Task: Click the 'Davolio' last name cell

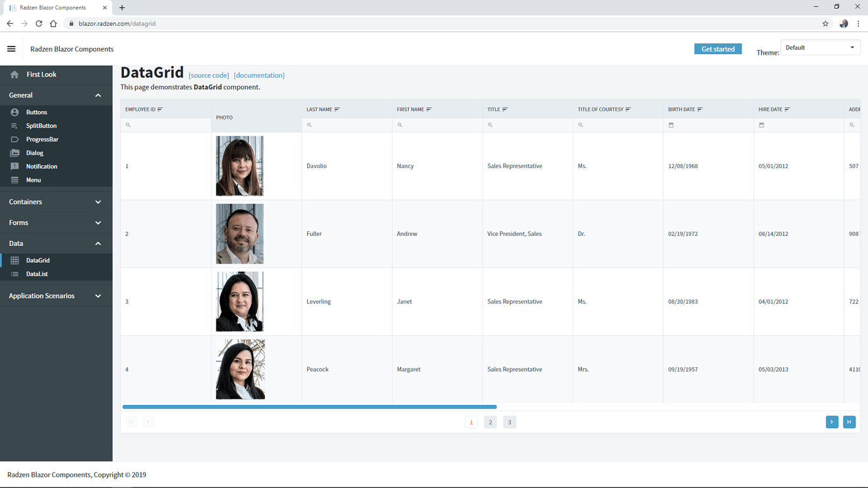Action: pyautogui.click(x=316, y=166)
